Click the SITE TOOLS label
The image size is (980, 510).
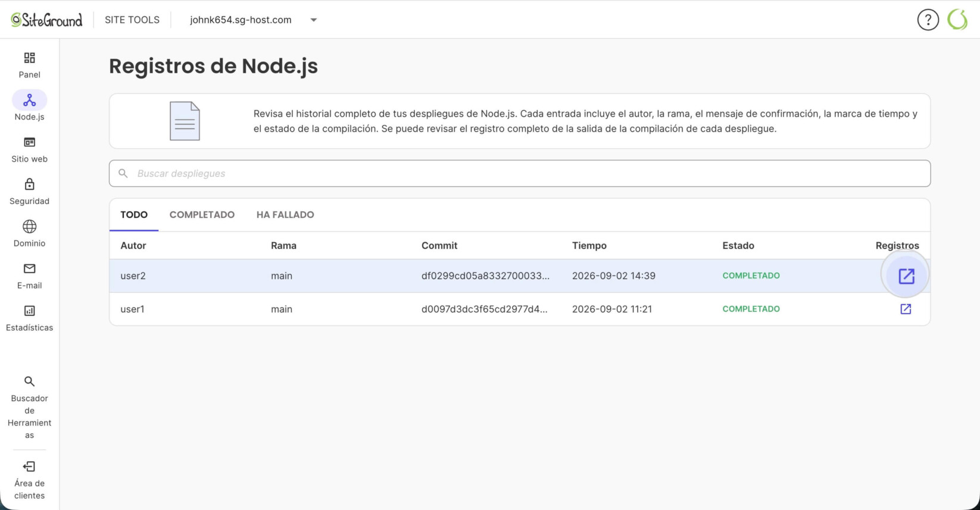[x=132, y=20]
